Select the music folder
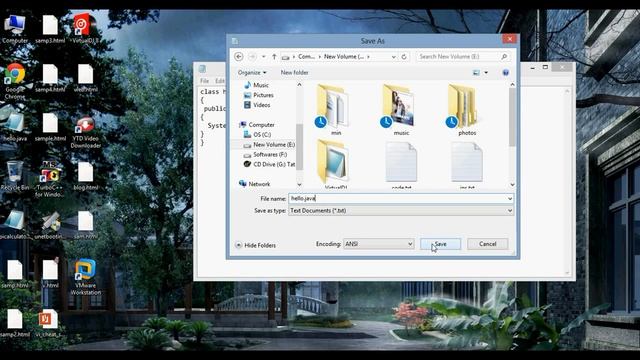The width and height of the screenshot is (640, 360). (400, 109)
